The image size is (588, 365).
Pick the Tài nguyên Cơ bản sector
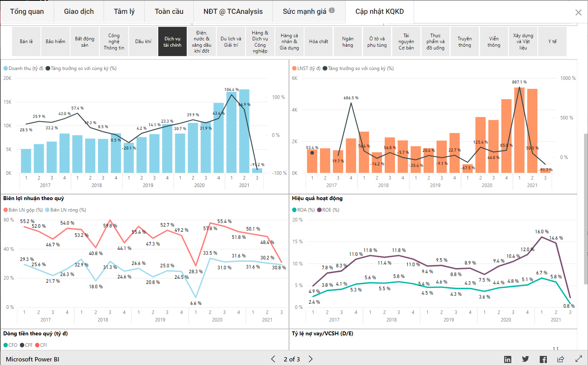406,42
